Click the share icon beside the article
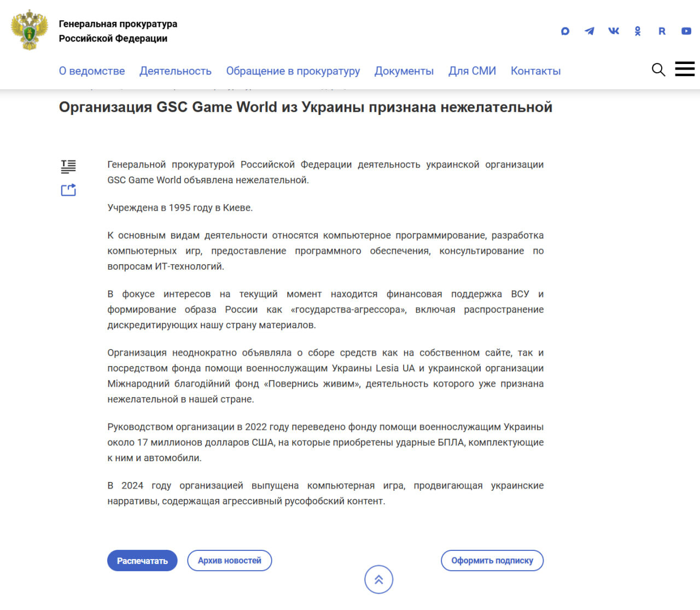 click(x=68, y=190)
